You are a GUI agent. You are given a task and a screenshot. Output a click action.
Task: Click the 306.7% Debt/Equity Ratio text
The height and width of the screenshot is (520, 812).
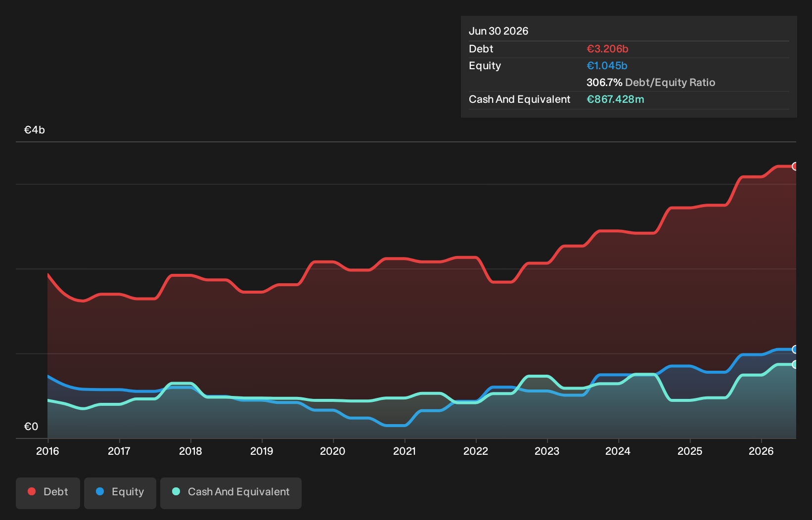(x=651, y=83)
